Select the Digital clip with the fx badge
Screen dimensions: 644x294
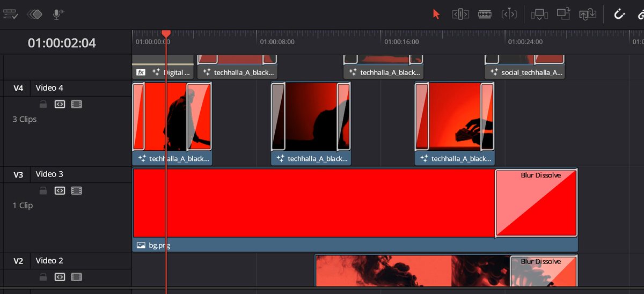pos(163,67)
